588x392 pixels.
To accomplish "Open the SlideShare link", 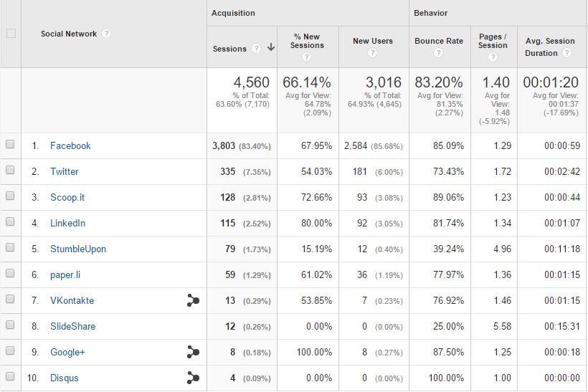I will [72, 326].
